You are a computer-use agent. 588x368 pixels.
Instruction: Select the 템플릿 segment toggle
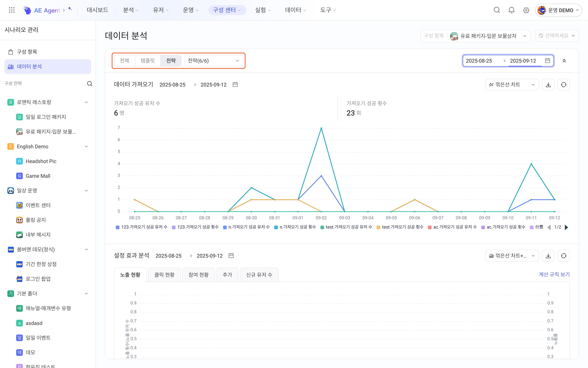[148, 61]
